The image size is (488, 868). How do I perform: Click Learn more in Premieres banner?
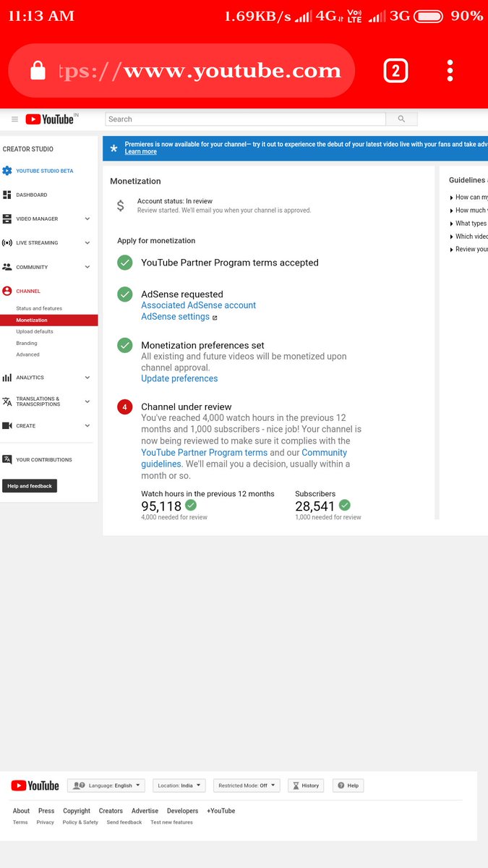[x=140, y=152]
